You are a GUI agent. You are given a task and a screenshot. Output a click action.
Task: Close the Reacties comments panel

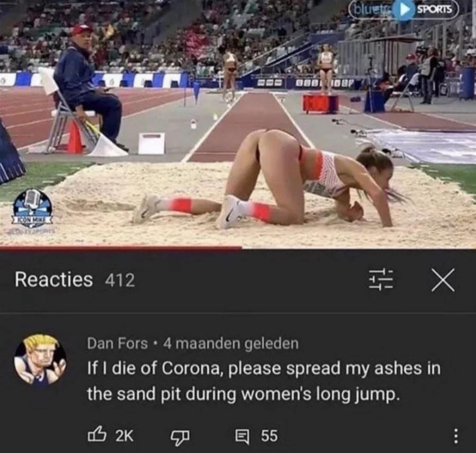[443, 280]
